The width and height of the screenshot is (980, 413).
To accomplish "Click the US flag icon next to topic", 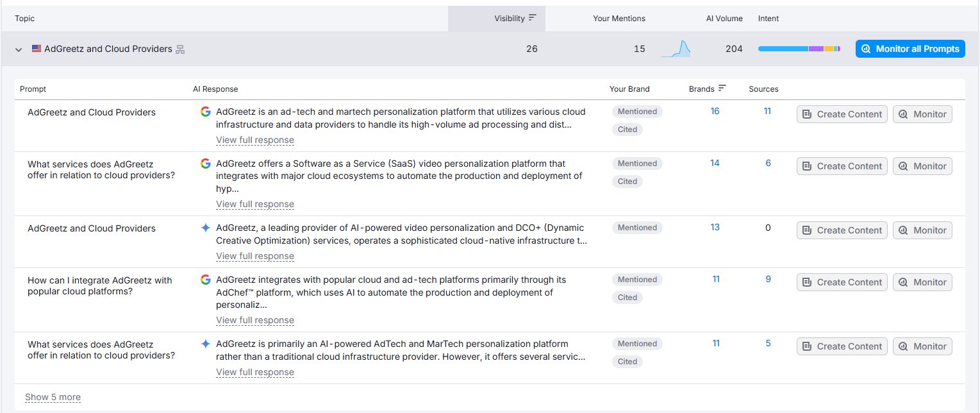I will click(37, 49).
